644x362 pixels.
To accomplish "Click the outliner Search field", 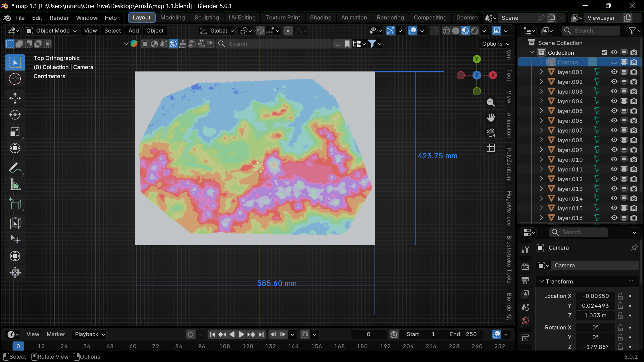I will click(x=591, y=31).
